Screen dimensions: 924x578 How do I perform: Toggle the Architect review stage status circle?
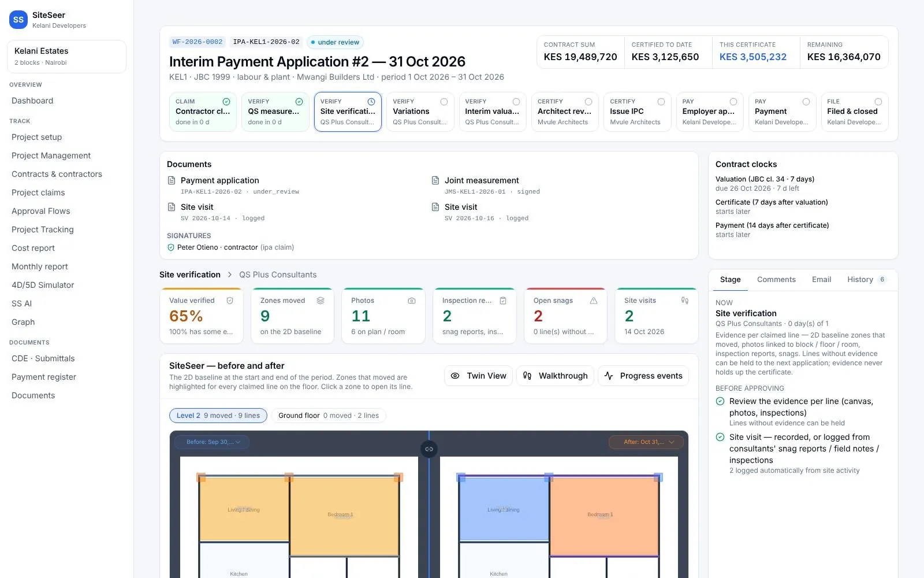click(x=588, y=102)
